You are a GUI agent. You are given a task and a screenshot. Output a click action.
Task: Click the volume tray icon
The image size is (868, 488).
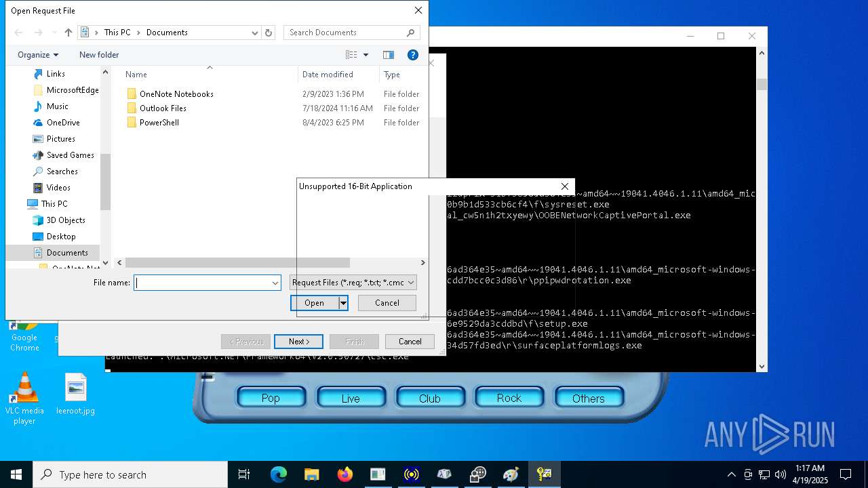tap(781, 474)
